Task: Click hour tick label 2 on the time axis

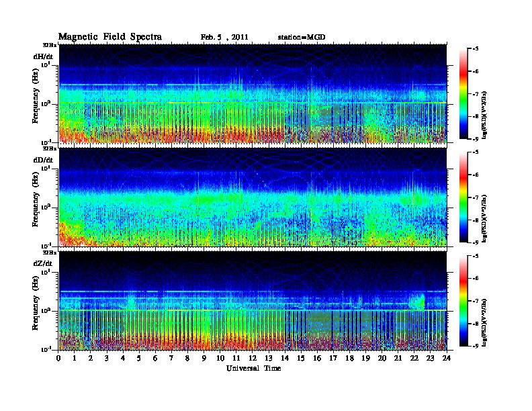Action: pos(91,358)
